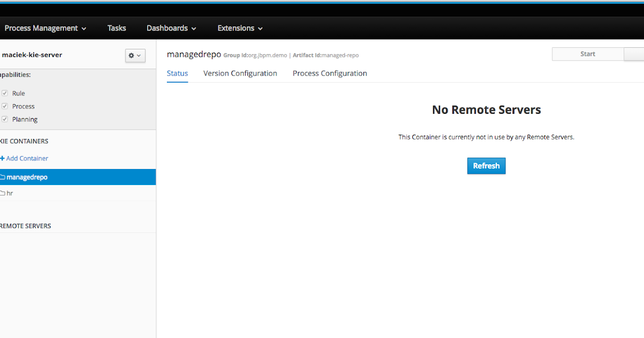
Task: Click the Add Container link
Action: [27, 158]
